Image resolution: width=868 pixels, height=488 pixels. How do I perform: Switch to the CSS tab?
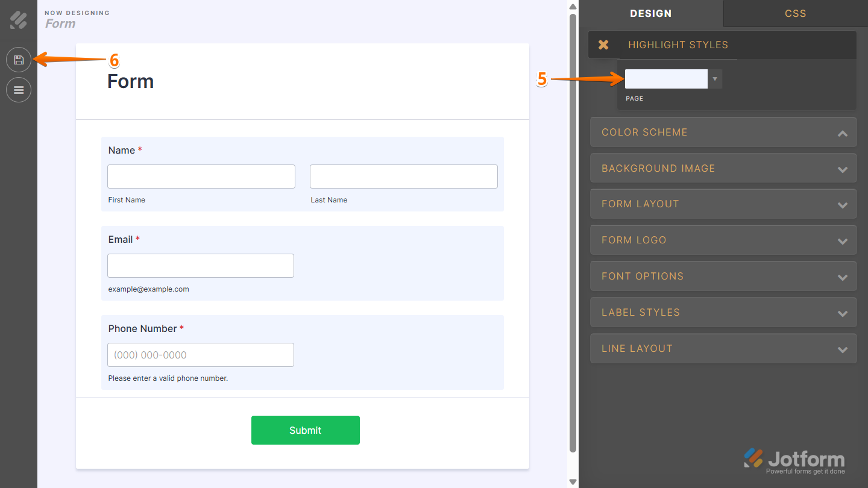tap(795, 13)
